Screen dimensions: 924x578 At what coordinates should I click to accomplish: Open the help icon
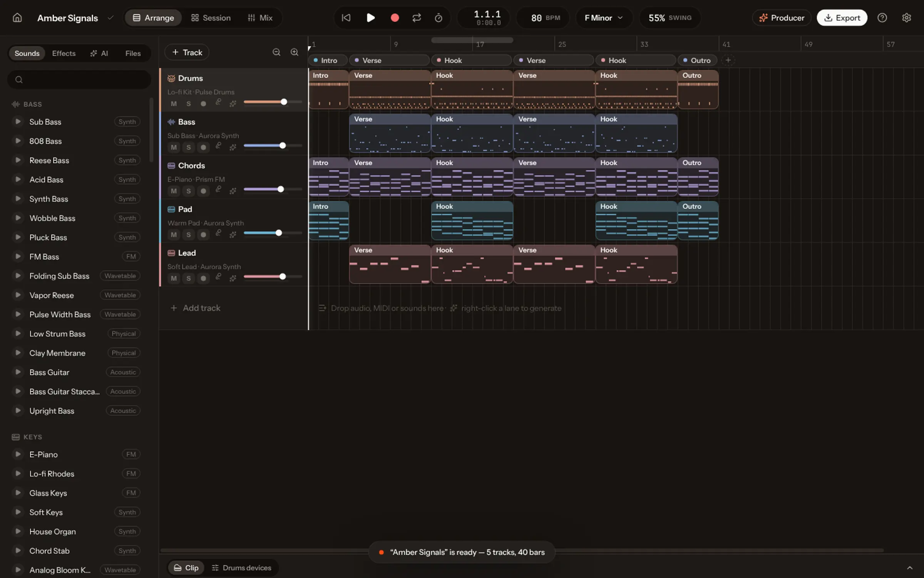click(x=882, y=18)
